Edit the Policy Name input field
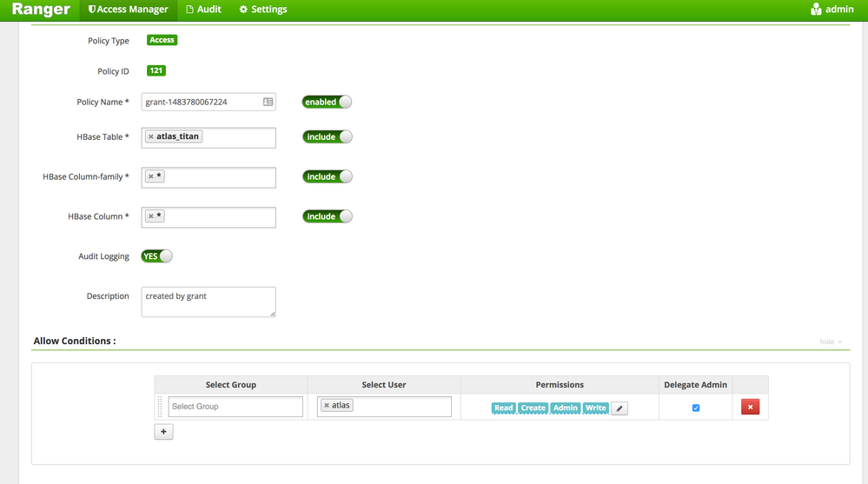 (209, 102)
